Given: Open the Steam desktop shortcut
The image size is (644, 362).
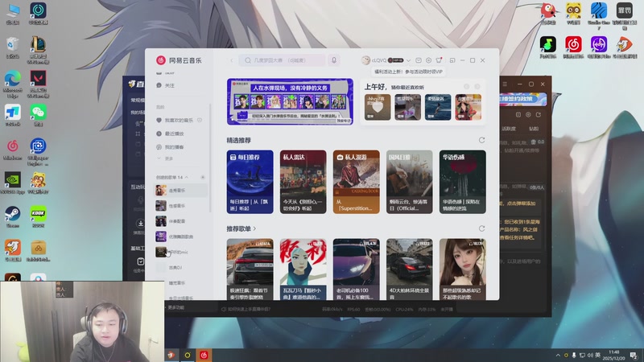Looking at the screenshot, I should [x=13, y=217].
